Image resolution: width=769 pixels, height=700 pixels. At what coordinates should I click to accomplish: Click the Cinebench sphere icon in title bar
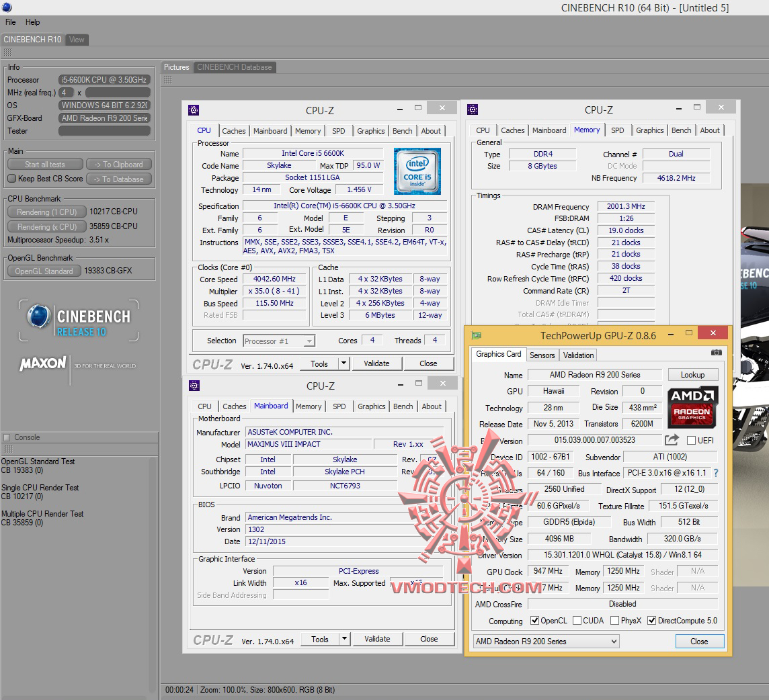tap(6, 7)
